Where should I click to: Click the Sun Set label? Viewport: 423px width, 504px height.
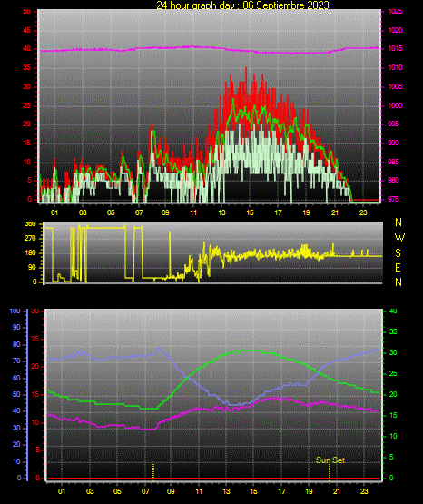point(330,460)
